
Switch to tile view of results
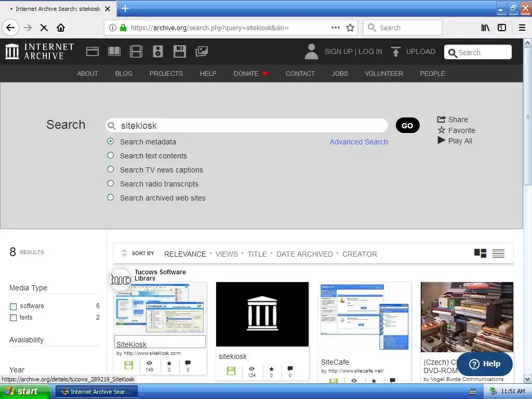(x=480, y=253)
